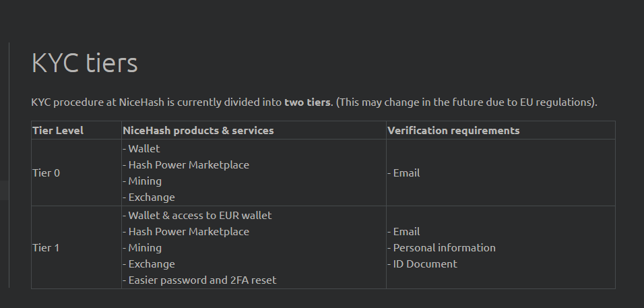Click "Hash Power Marketplace" in Tier 0 row
644x308 pixels.
pos(188,165)
